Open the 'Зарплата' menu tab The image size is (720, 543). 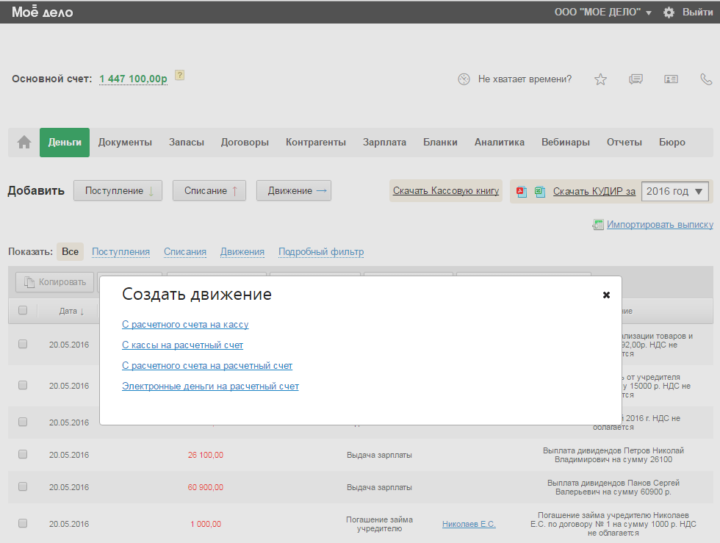(384, 143)
